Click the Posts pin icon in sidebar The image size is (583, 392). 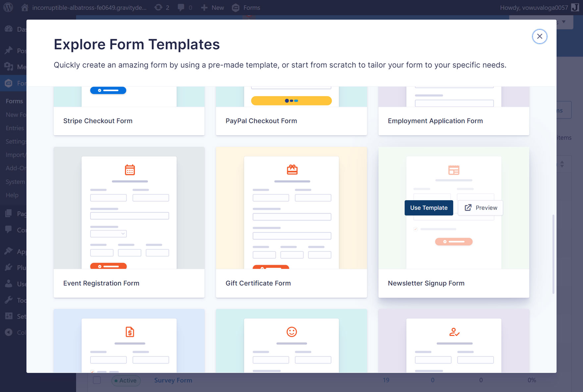(x=9, y=50)
